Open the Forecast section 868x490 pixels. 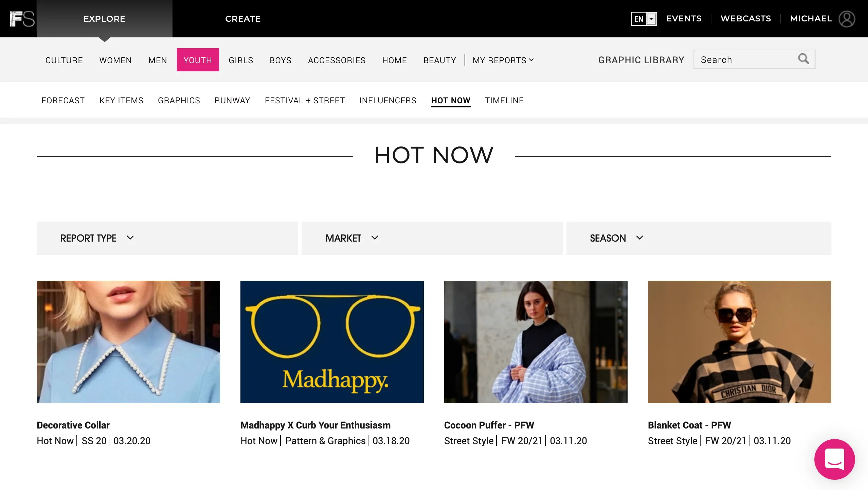pyautogui.click(x=63, y=101)
